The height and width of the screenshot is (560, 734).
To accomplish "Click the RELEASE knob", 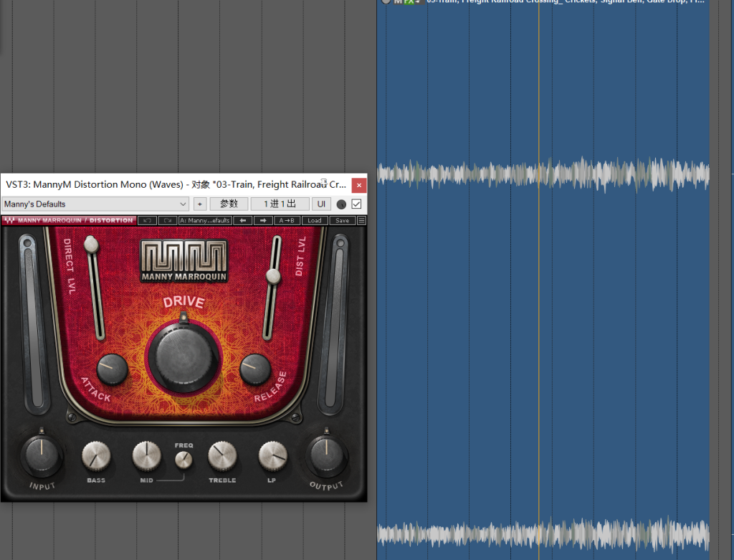I will (x=255, y=369).
